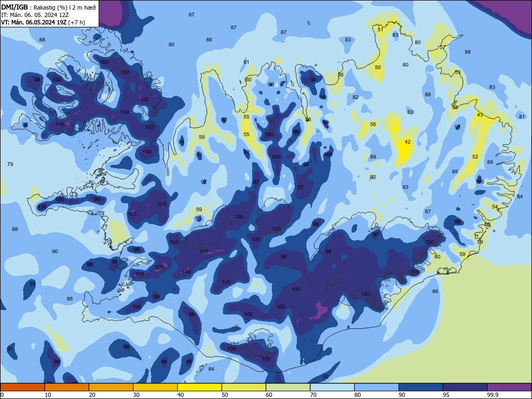Image resolution: width=532 pixels, height=399 pixels.
Task: Click the light green 60–70 legend swatch
Action: [x=288, y=387]
